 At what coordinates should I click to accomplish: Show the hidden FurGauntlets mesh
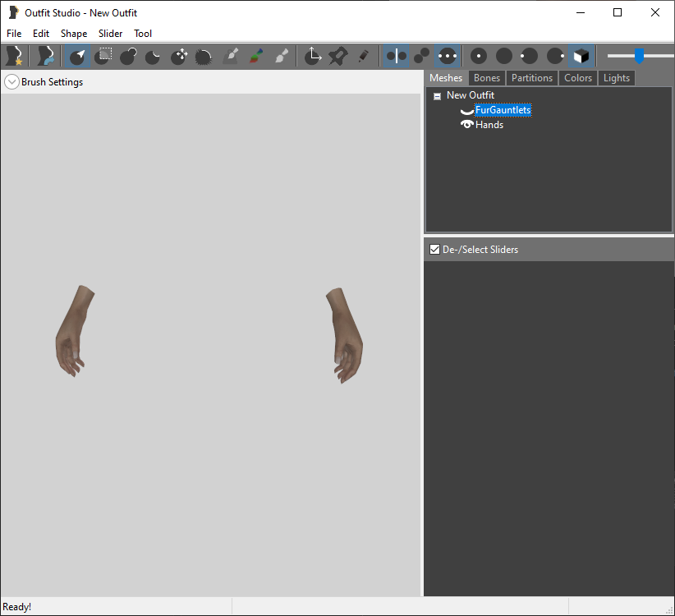click(x=466, y=111)
